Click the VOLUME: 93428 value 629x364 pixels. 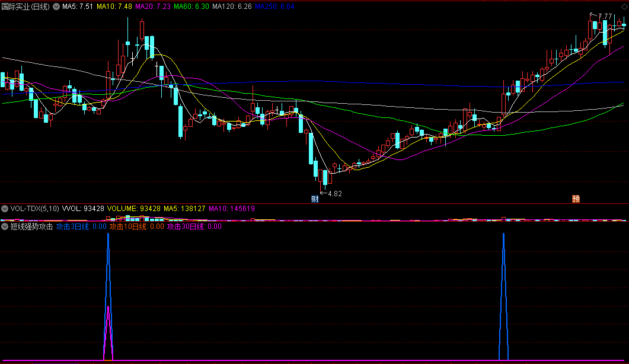(x=133, y=209)
